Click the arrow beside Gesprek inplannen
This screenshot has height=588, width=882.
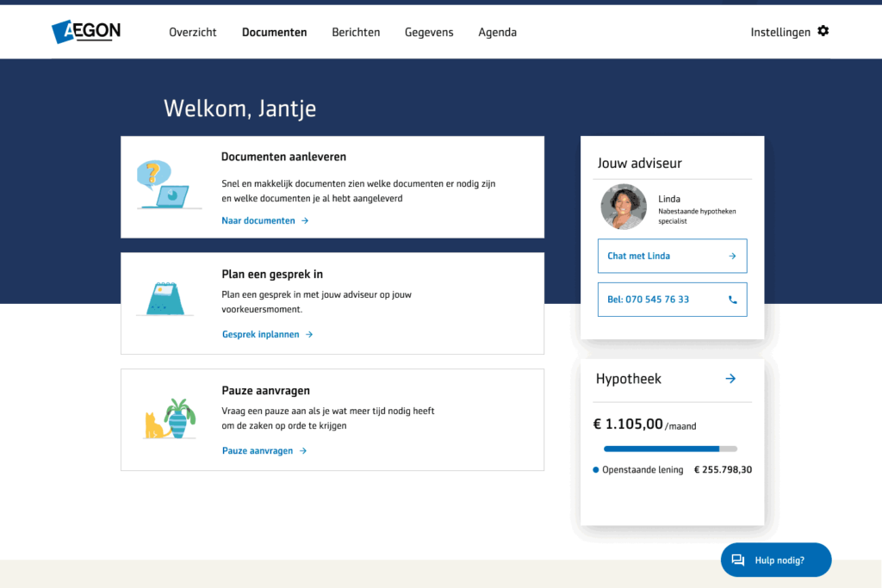point(309,334)
